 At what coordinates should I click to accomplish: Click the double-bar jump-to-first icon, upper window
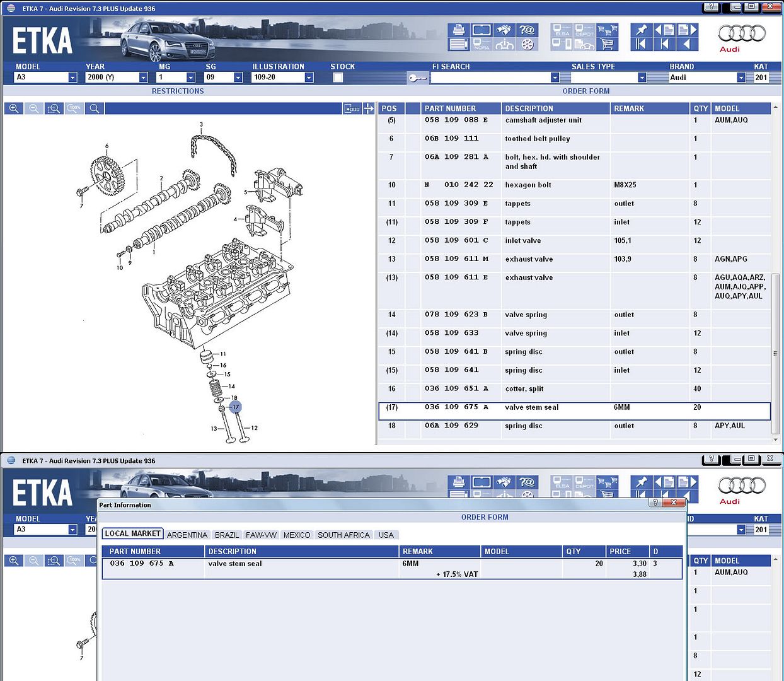click(641, 44)
